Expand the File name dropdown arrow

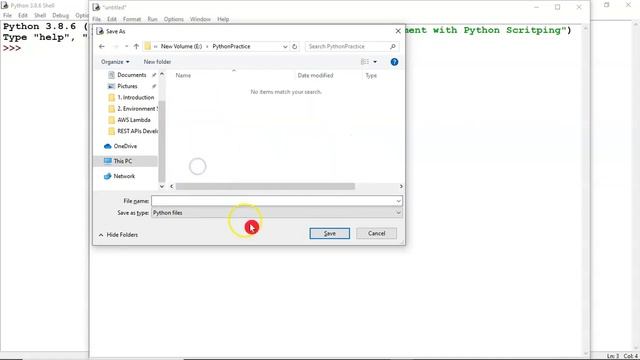click(398, 201)
